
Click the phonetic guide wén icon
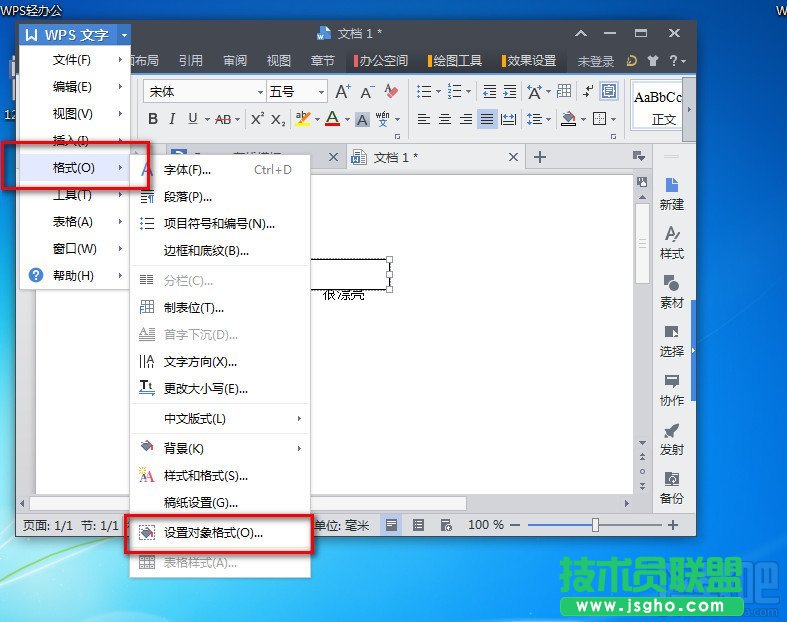[382, 119]
